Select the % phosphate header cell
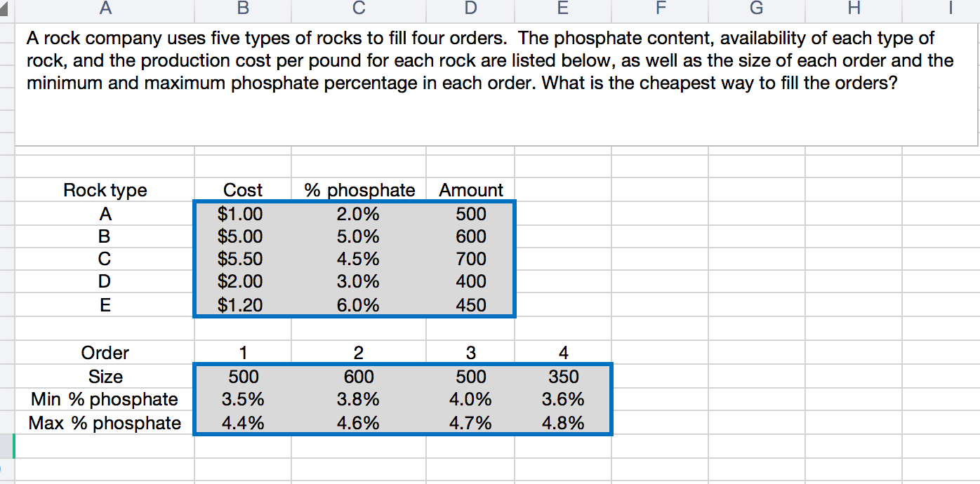This screenshot has width=980, height=484. [359, 190]
